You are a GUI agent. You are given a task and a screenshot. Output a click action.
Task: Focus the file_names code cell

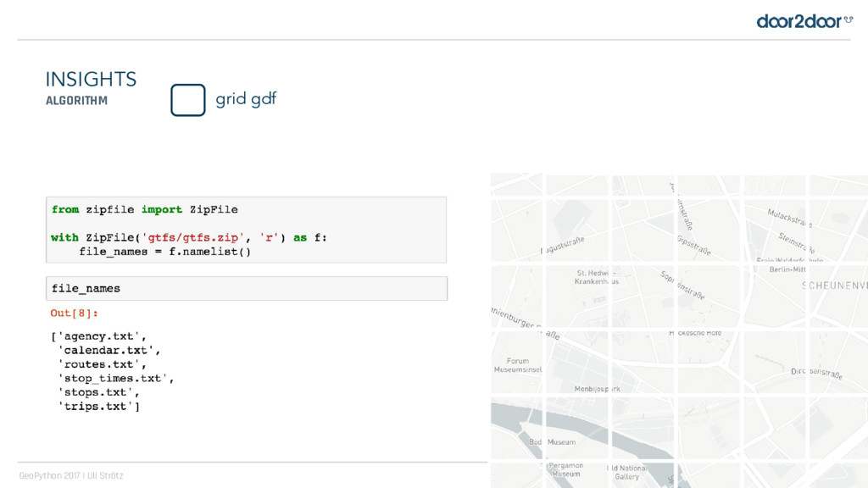(246, 288)
